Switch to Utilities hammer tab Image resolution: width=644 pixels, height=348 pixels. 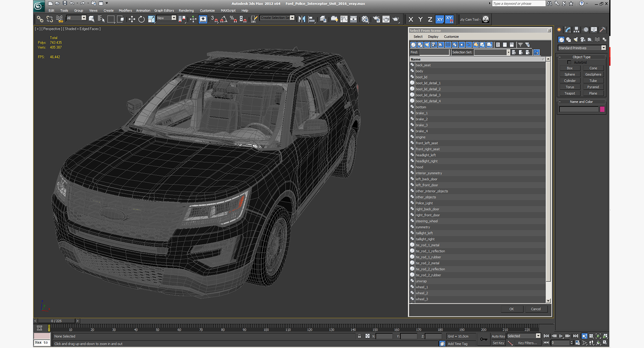pos(603,30)
